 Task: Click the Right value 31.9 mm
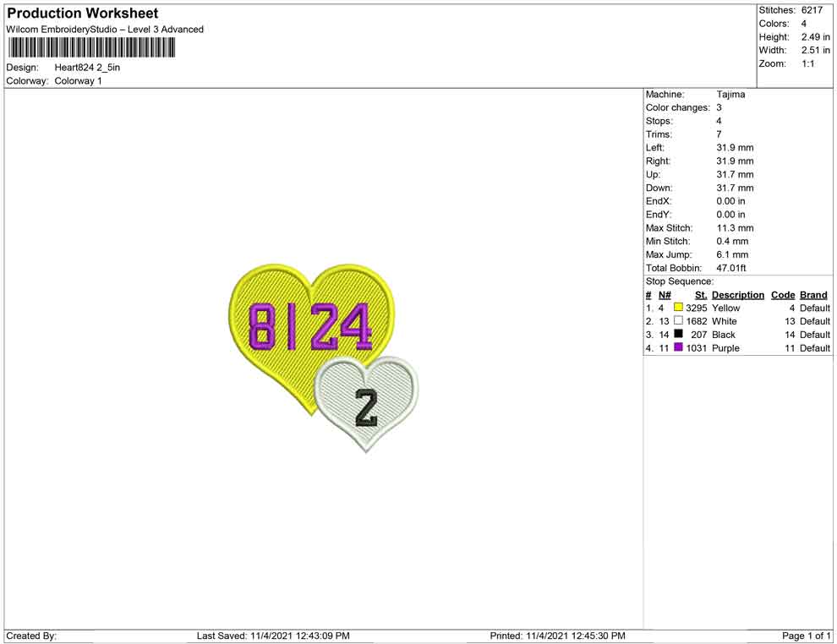click(735, 161)
